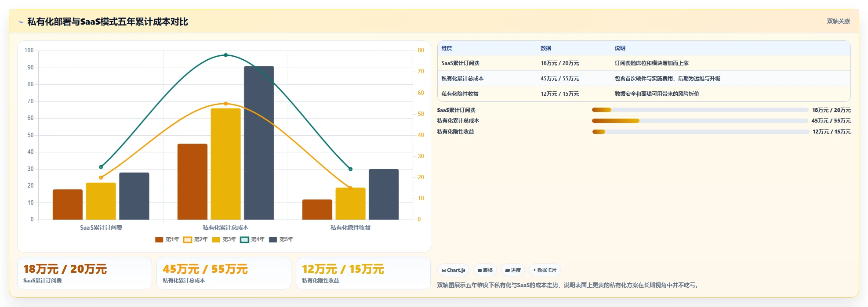Click the 数据卡片 chip
868x307 pixels.
[x=545, y=270]
